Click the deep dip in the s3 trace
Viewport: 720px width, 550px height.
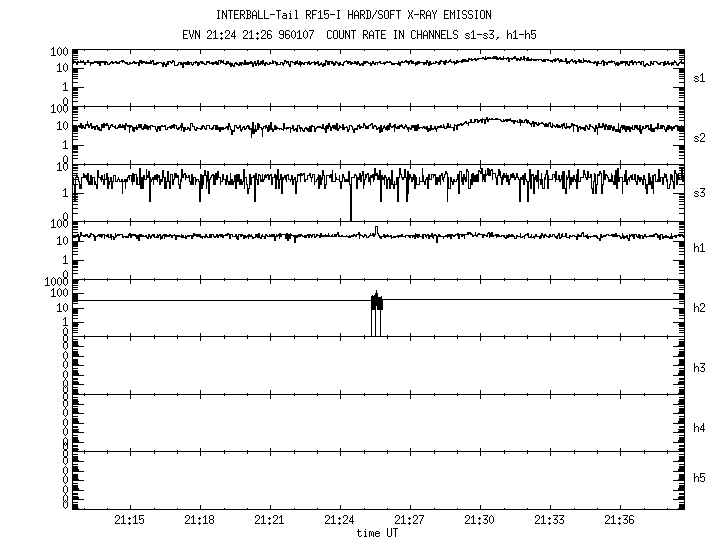351,208
